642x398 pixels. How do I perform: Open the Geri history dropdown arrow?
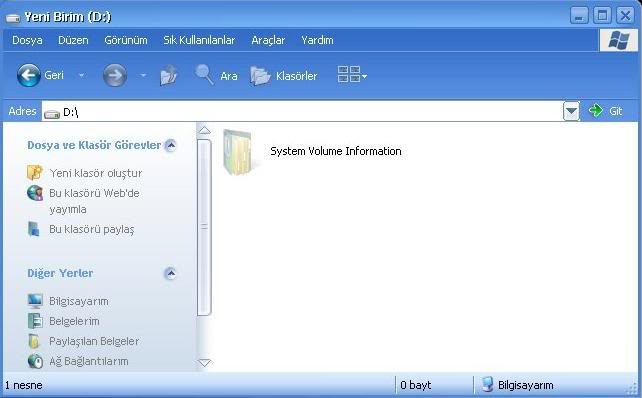click(x=81, y=75)
